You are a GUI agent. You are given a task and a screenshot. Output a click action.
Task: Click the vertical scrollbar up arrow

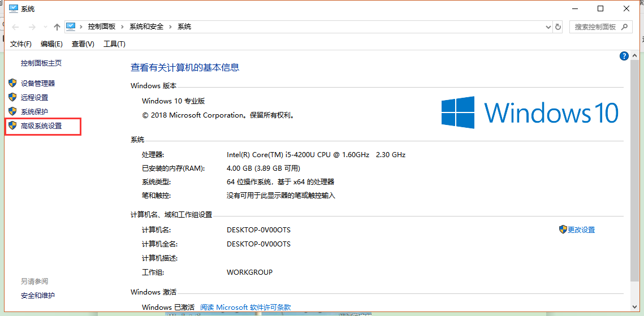634,55
